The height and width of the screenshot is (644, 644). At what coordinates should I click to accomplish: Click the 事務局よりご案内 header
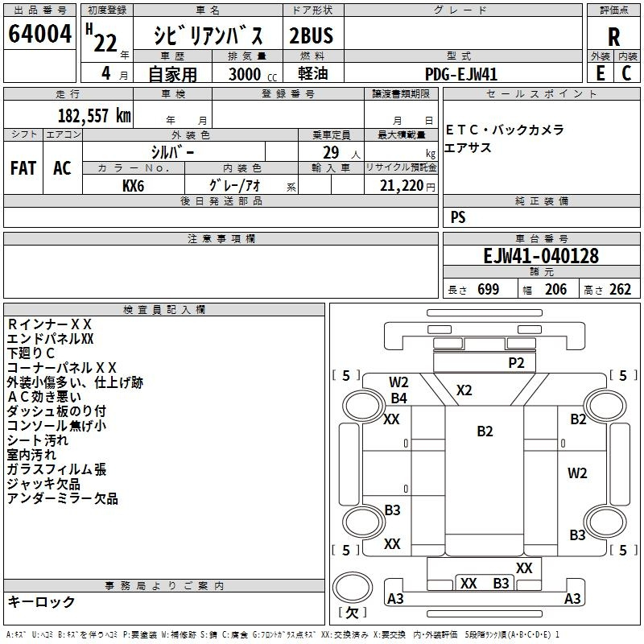click(x=164, y=586)
